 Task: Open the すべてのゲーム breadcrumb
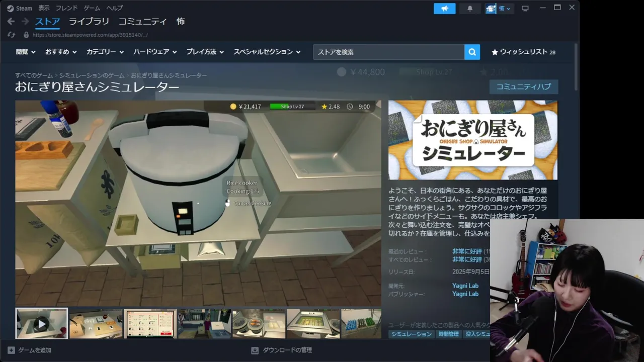[34, 75]
